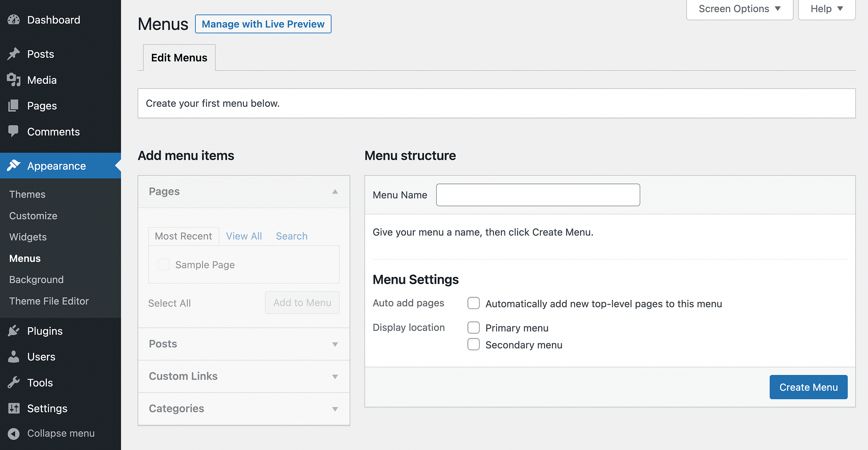Open the Appearance label in the sidebar
The height and width of the screenshot is (450, 868).
(56, 166)
